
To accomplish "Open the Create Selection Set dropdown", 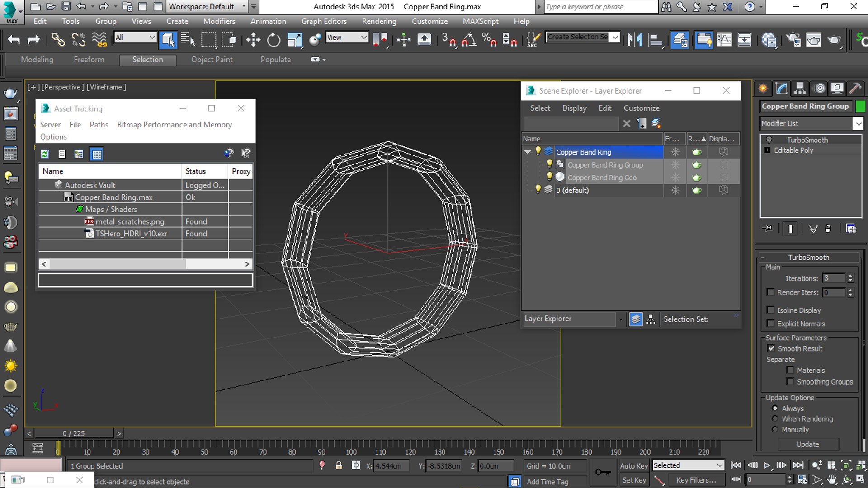I will point(615,37).
